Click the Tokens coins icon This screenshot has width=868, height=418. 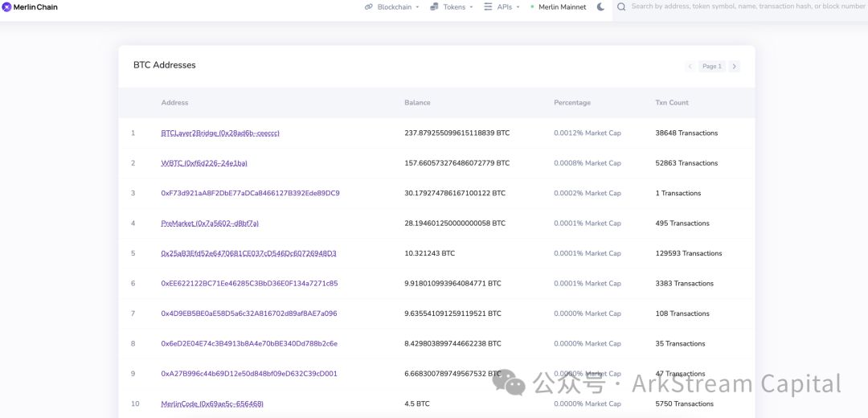point(434,7)
